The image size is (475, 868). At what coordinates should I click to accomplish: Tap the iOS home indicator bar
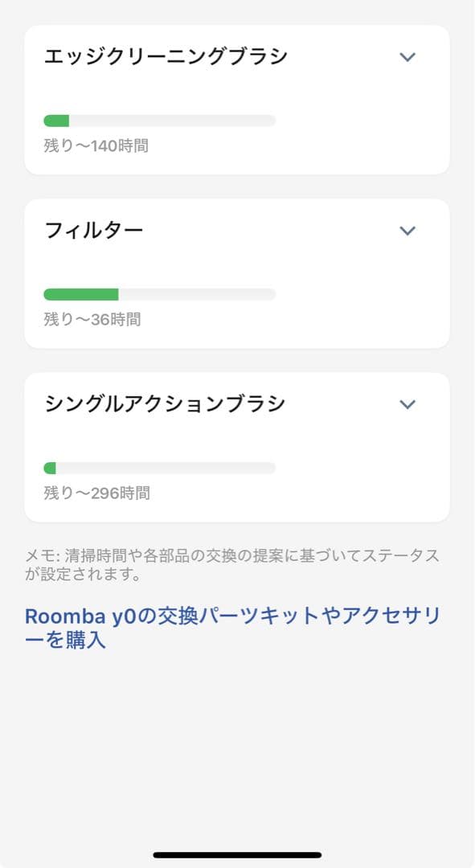(x=237, y=855)
